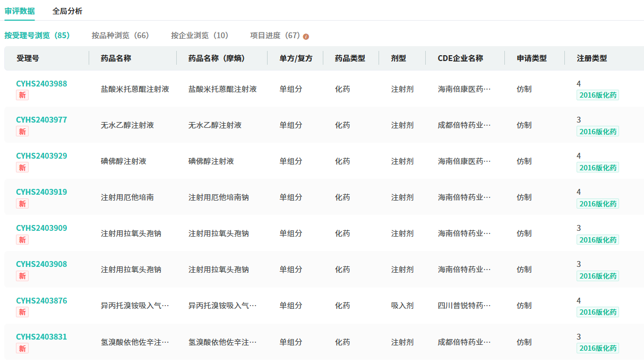
Task: Click 2016版化药 tag in CYHS2403977 row
Action: [x=598, y=132]
